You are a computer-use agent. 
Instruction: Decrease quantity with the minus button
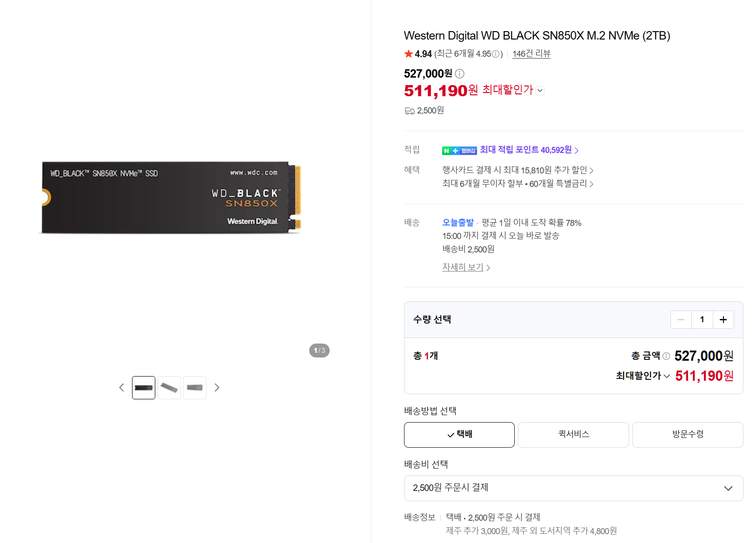(x=681, y=319)
